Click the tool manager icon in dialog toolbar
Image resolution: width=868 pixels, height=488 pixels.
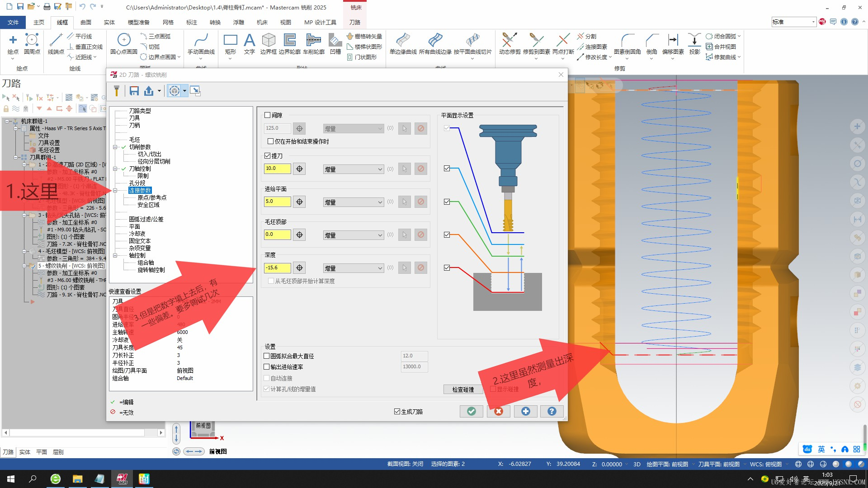[116, 91]
